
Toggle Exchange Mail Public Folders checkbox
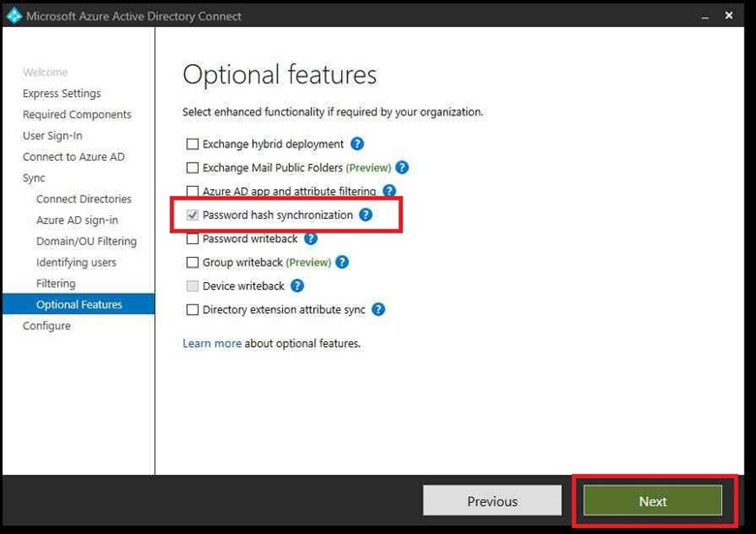[192, 168]
